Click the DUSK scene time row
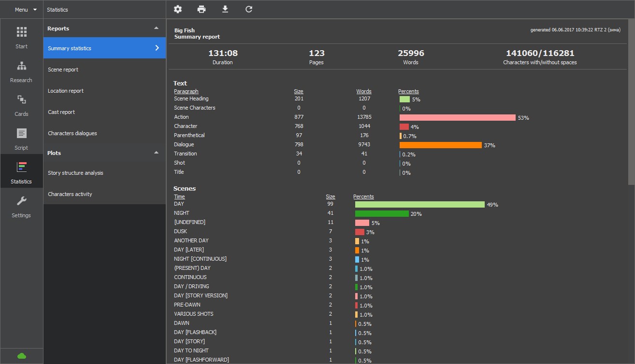The height and width of the screenshot is (364, 635). (181, 231)
